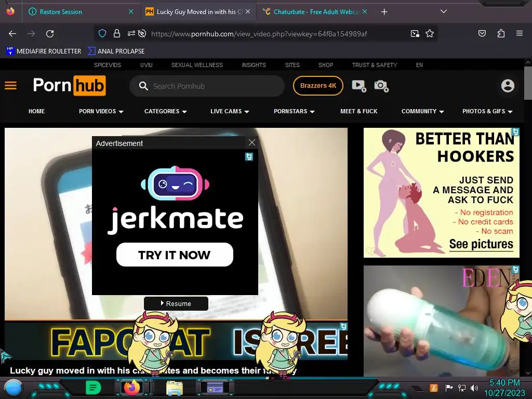Bookmark this page with the star icon
The height and width of the screenshot is (399, 532).
coord(430,33)
